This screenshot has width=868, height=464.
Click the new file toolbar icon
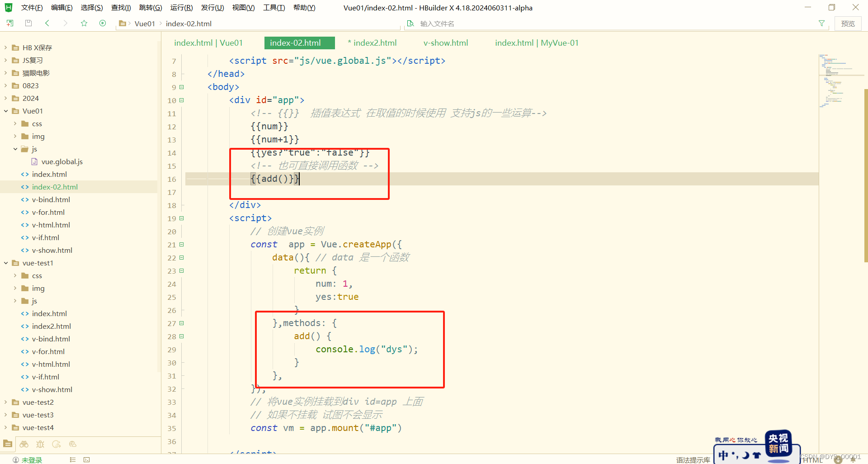10,23
